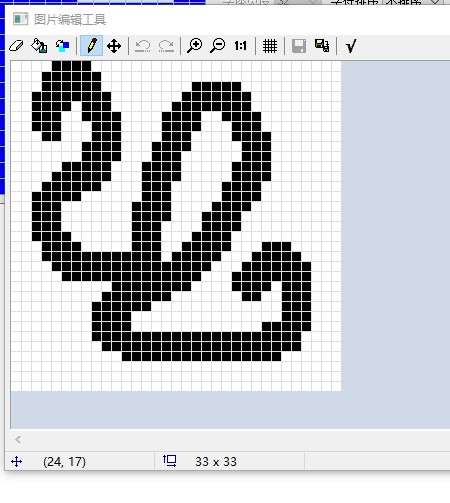Click the Redo arrow
The height and width of the screenshot is (503, 450).
[x=166, y=46]
